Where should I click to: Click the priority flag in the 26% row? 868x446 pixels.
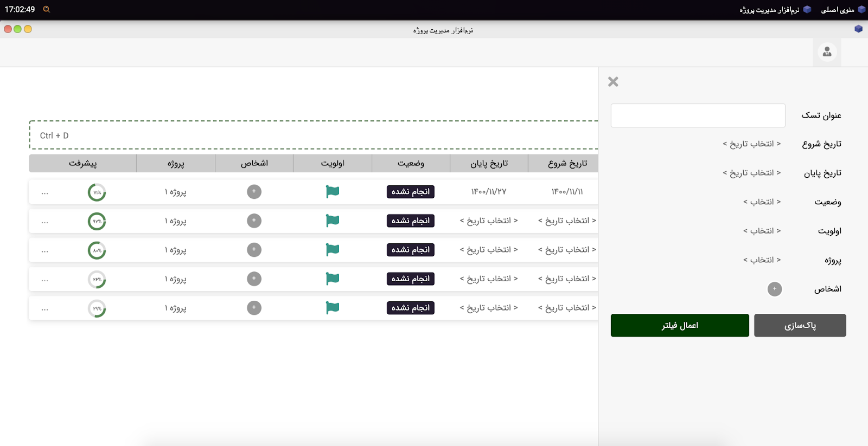[333, 279]
